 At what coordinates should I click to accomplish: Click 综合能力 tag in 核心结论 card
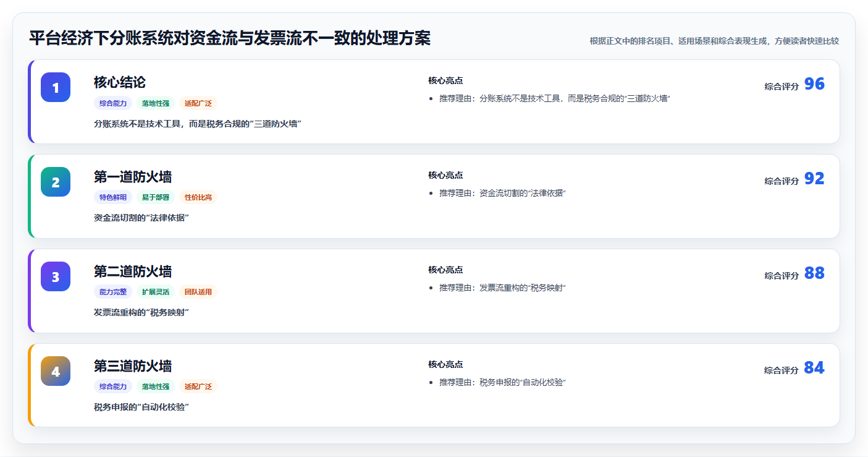113,103
